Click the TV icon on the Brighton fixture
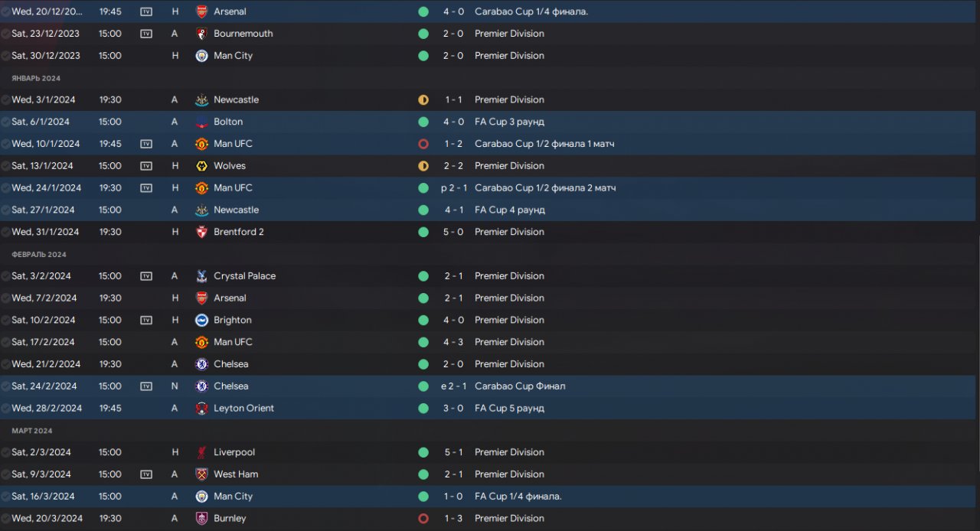Screen dimensions: 980x531 coord(146,320)
